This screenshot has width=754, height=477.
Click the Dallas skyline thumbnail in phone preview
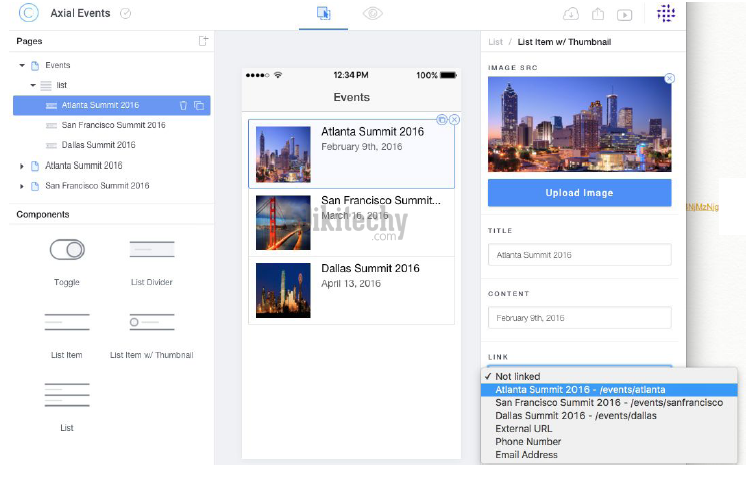pyautogui.click(x=283, y=290)
